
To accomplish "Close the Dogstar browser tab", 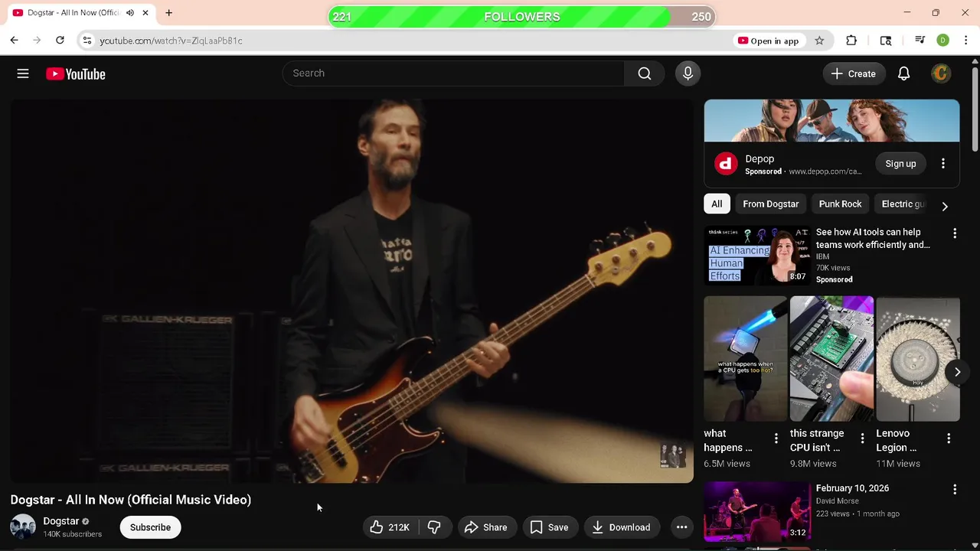I will (145, 13).
